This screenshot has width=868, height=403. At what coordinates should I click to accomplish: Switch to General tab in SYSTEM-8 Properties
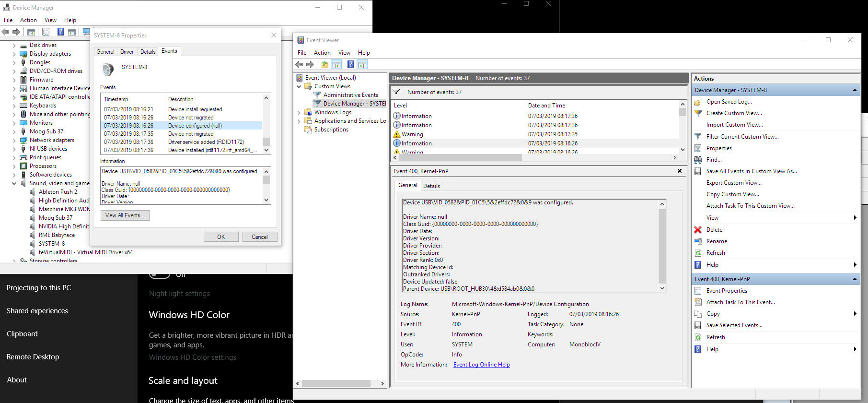105,52
